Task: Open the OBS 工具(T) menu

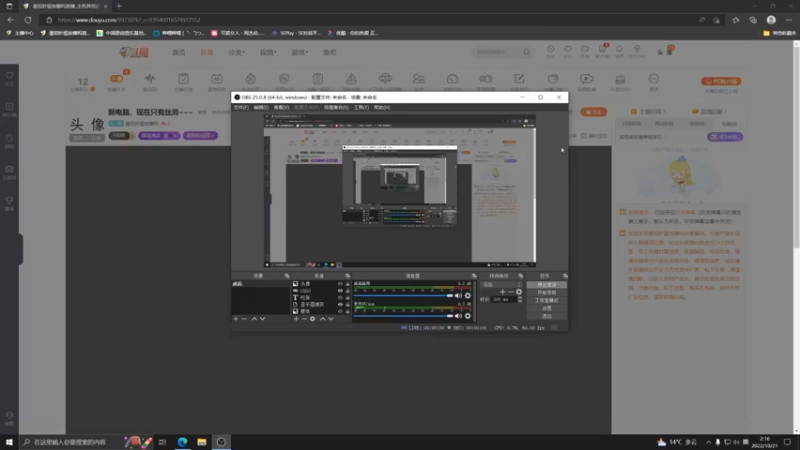Action: 361,108
